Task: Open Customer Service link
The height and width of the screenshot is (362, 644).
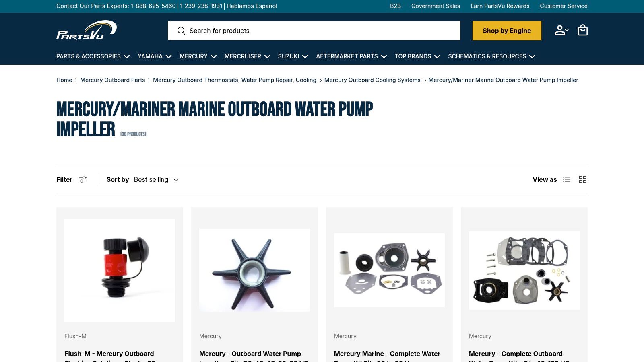Action: pos(563,6)
